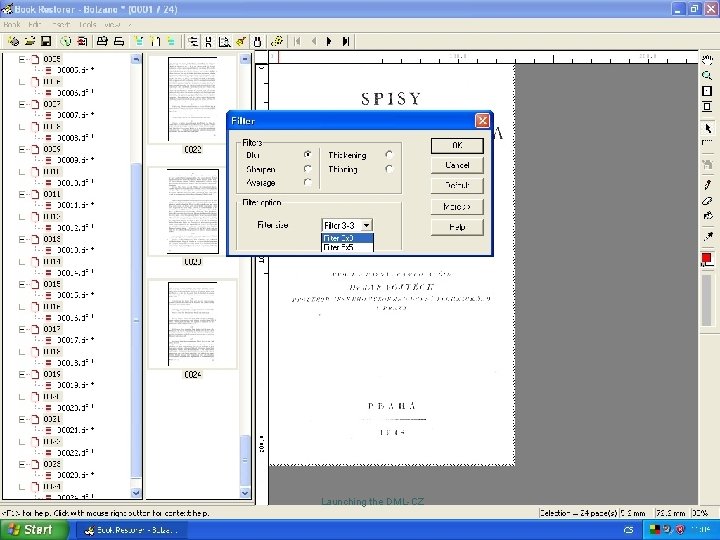This screenshot has height=540, width=720.
Task: Choose Filter 3x3 from the list
Action: tap(348, 238)
